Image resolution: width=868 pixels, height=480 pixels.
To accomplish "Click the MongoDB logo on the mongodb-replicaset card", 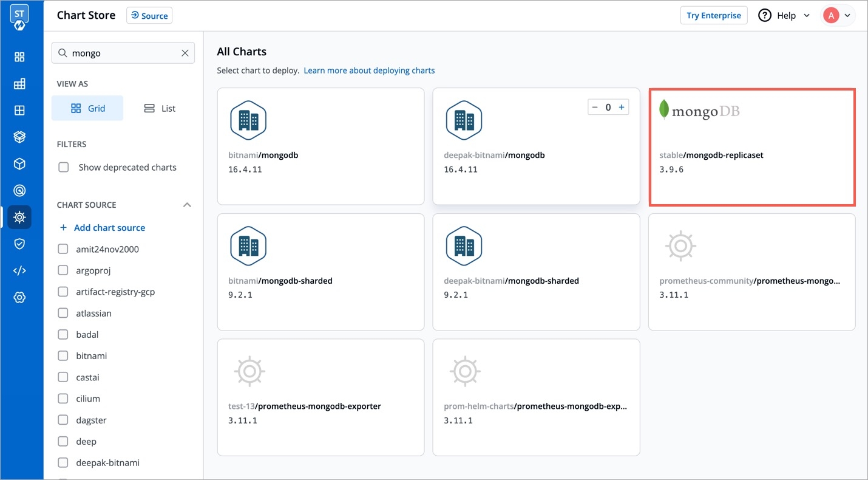I will 699,110.
